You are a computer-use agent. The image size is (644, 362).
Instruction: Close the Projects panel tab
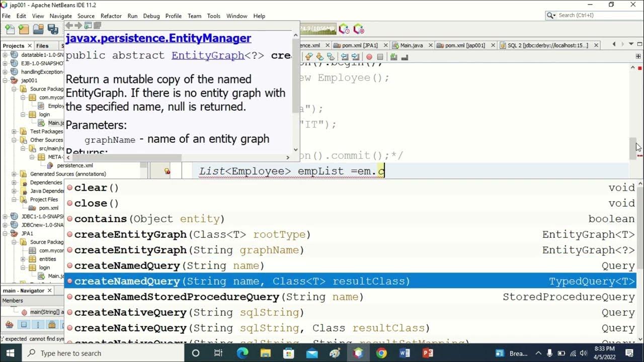point(29,46)
